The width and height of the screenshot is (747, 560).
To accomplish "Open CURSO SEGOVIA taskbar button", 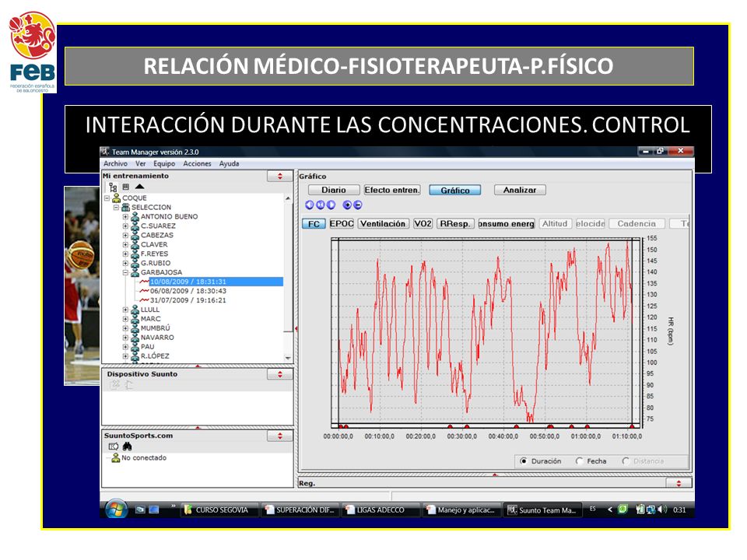I will (x=220, y=509).
